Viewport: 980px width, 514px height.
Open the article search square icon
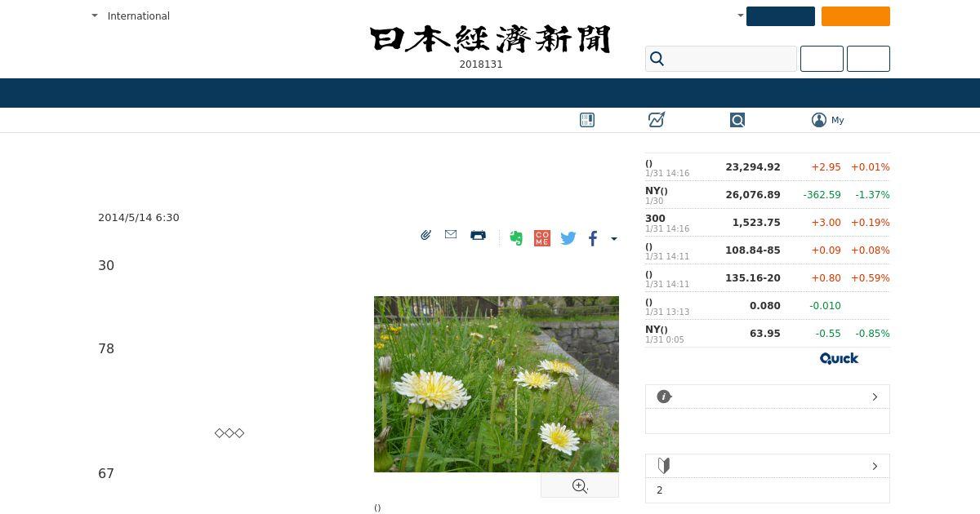pyautogui.click(x=737, y=120)
